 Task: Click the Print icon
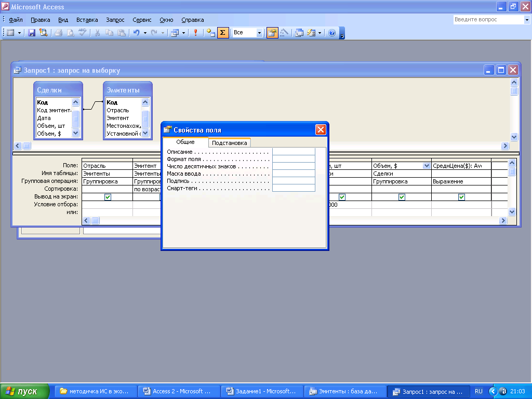(58, 33)
